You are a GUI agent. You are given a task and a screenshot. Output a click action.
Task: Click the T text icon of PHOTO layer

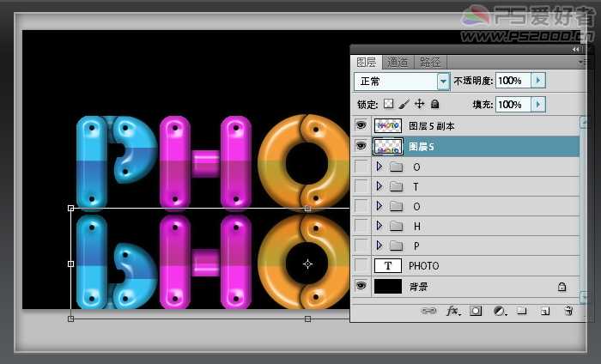388,265
